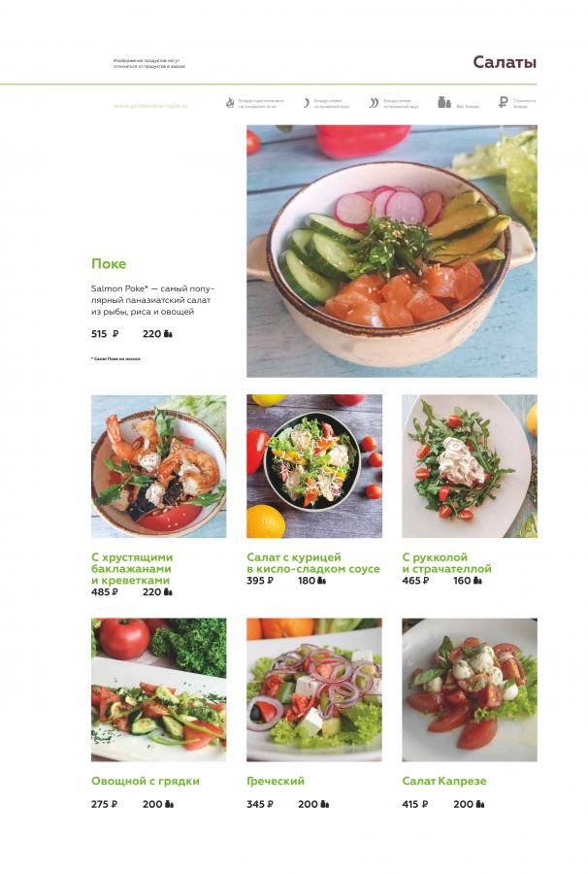Click the Greek salad photo
Viewport: 588px width, 874px height.
click(314, 689)
